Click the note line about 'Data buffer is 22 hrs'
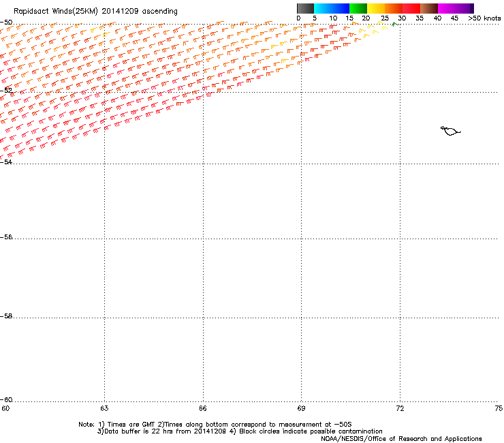The width and height of the screenshot is (504, 443). [240, 431]
